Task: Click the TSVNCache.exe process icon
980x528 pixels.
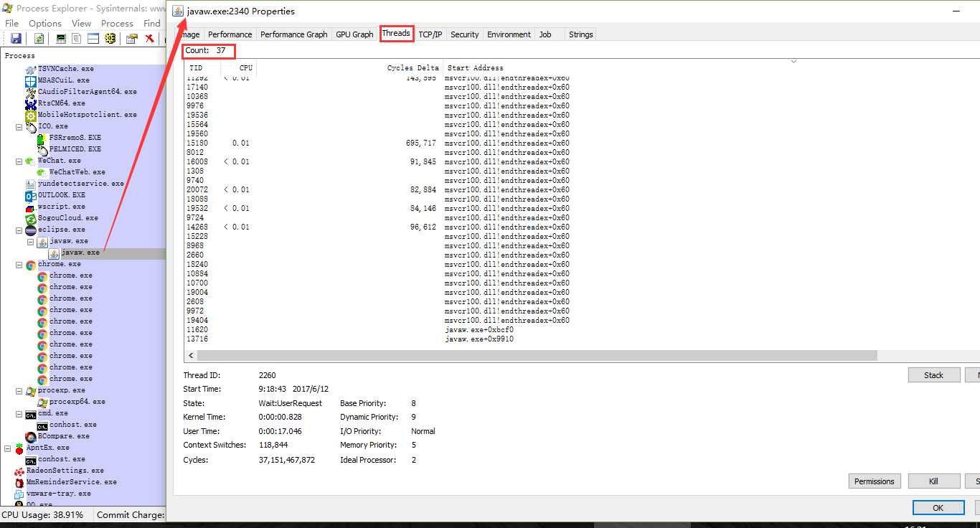Action: [x=31, y=69]
